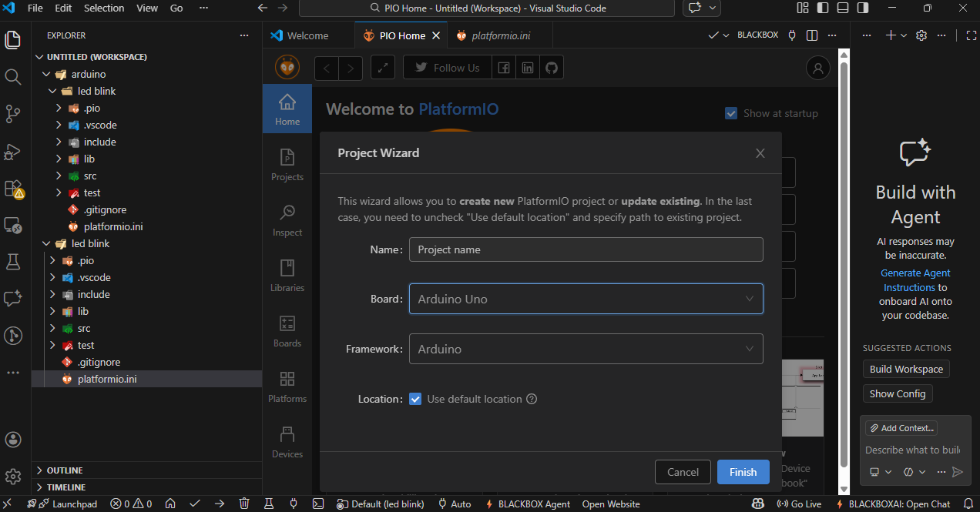Open the Selection menu

[104, 8]
